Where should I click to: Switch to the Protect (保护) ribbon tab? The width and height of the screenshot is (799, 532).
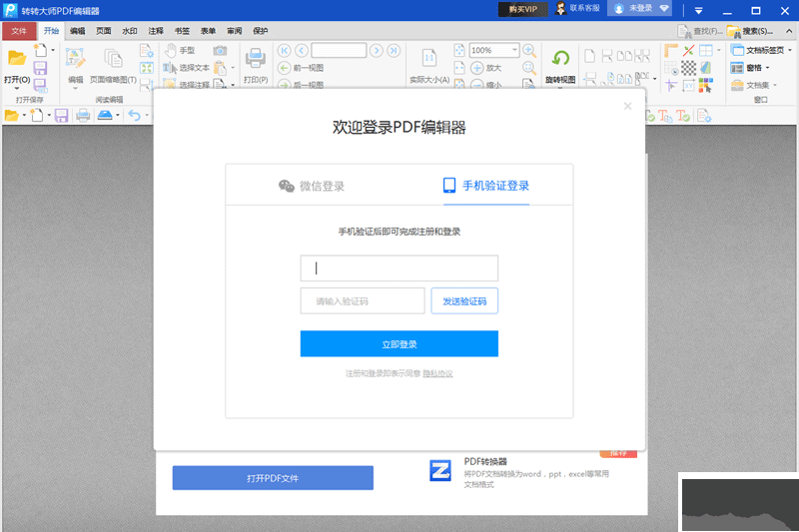click(x=261, y=31)
